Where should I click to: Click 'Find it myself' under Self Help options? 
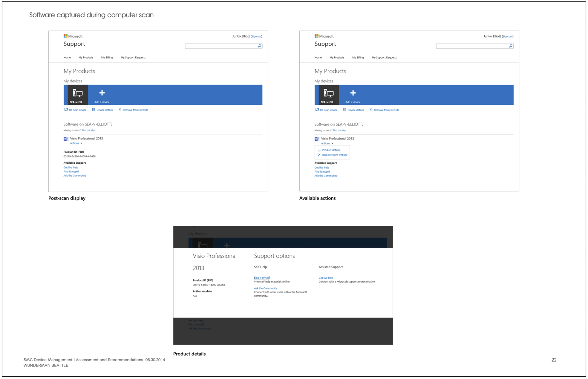point(261,277)
